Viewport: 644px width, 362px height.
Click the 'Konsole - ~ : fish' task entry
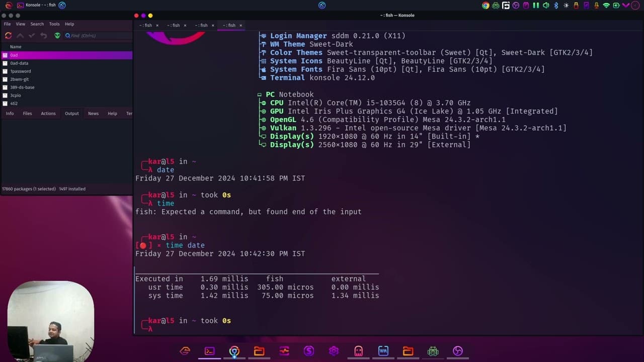[36, 6]
